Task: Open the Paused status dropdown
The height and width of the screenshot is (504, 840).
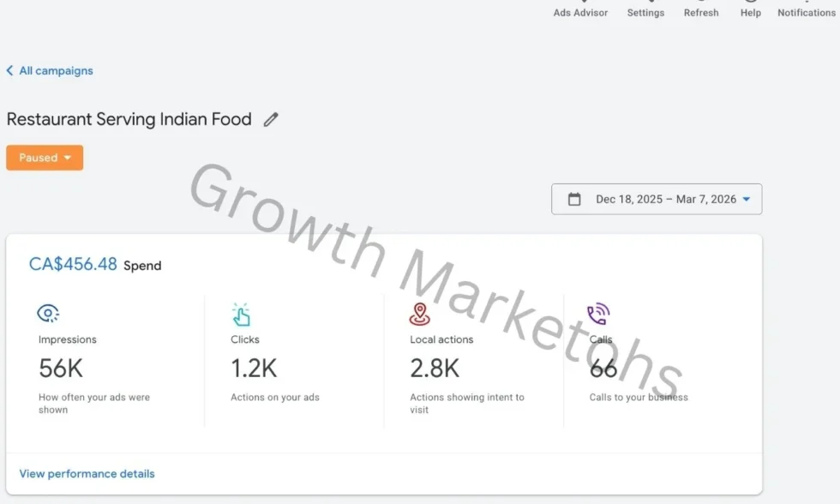Action: tap(44, 158)
